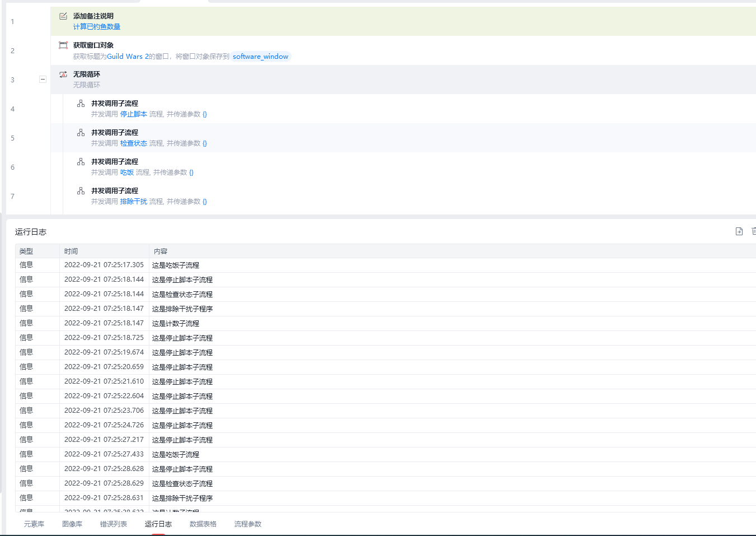
Task: Click the Guild Wars 2 window title link
Action: pos(128,57)
